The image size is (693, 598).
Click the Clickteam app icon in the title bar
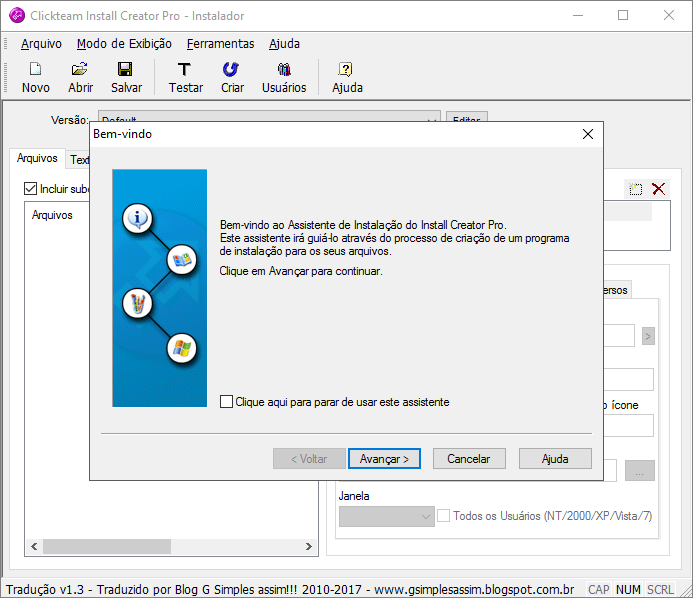click(17, 15)
